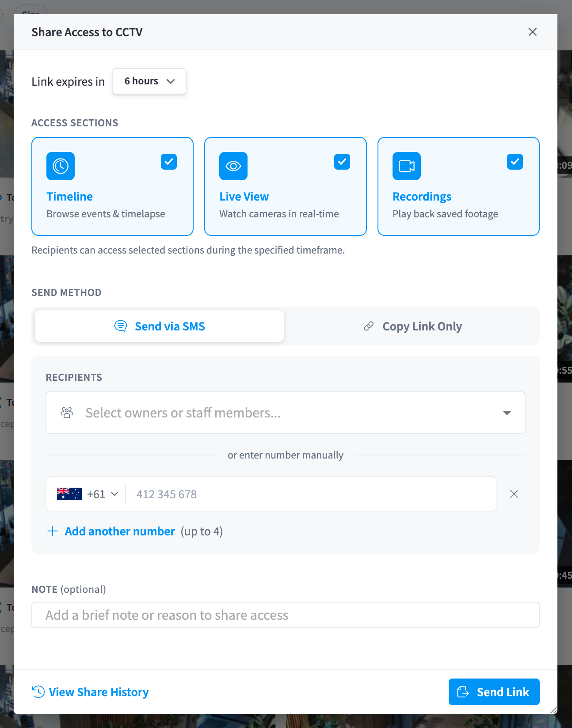Click the Live View eye icon
Viewport: 572px width, 728px height.
[233, 166]
